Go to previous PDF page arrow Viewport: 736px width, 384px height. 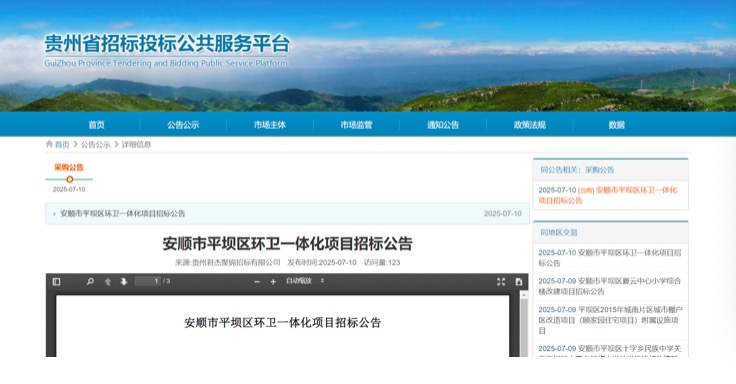point(107,282)
